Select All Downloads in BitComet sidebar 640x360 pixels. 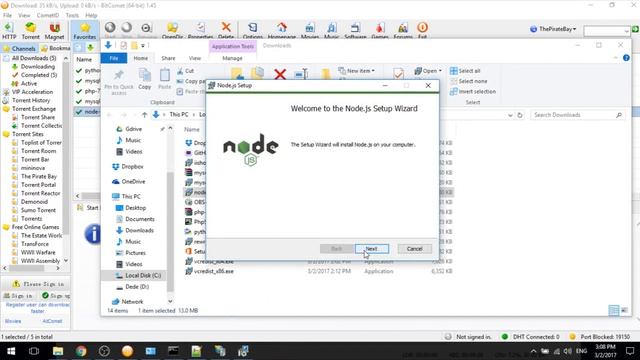34,58
